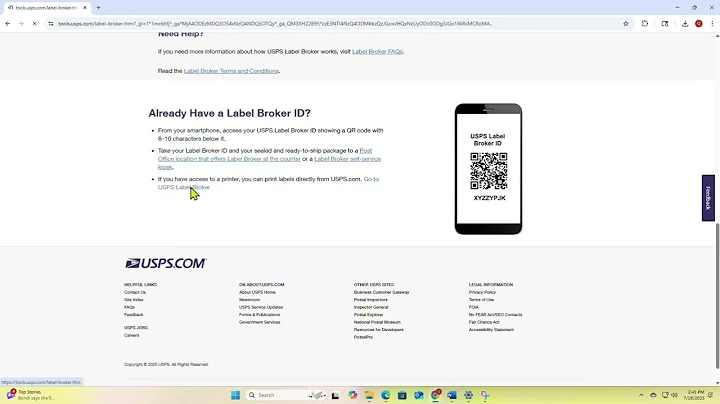Open the Chrome extensions menu
Viewport: 720px width, 404px height.
point(645,23)
